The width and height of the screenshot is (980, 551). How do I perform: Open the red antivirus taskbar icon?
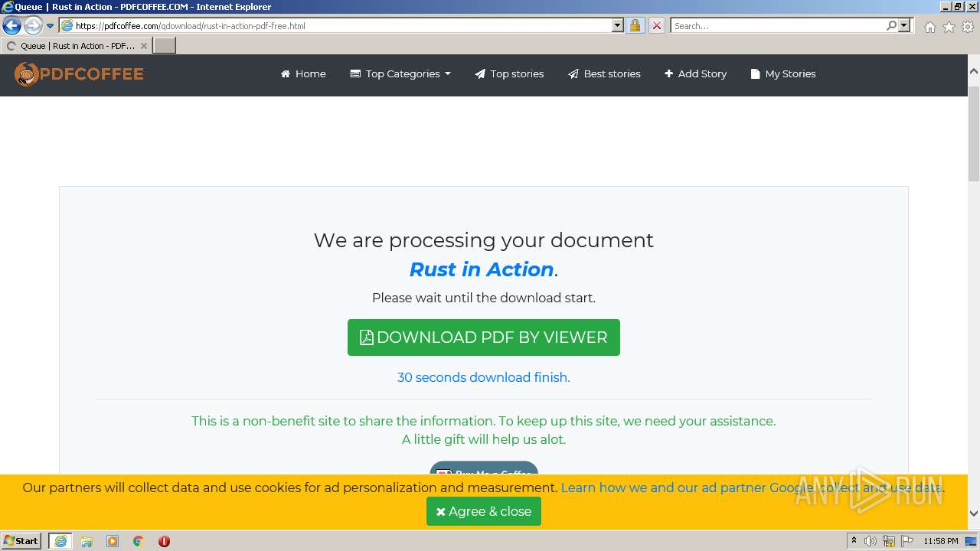click(x=164, y=541)
